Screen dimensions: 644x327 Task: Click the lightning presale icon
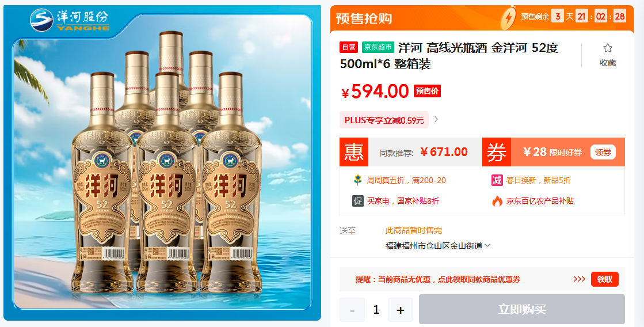click(508, 17)
